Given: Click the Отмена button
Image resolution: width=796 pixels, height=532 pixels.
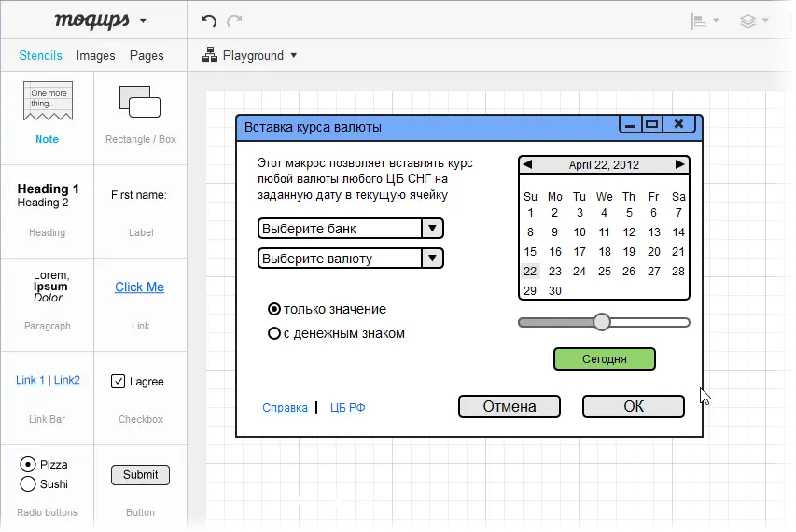Looking at the screenshot, I should pyautogui.click(x=510, y=407).
